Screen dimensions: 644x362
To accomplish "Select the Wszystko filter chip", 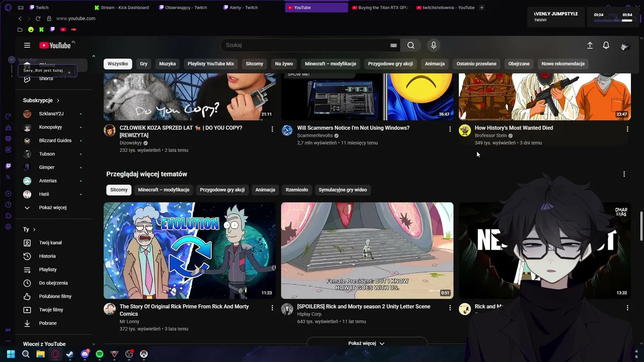I will 118,64.
